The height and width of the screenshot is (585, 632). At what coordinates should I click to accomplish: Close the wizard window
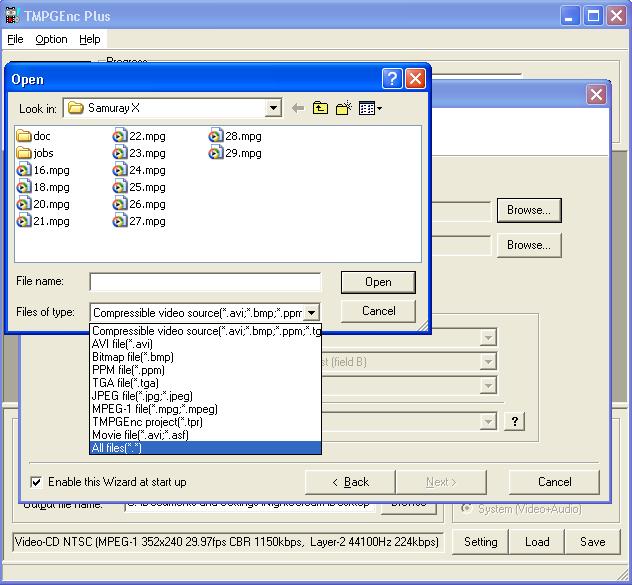tap(596, 95)
